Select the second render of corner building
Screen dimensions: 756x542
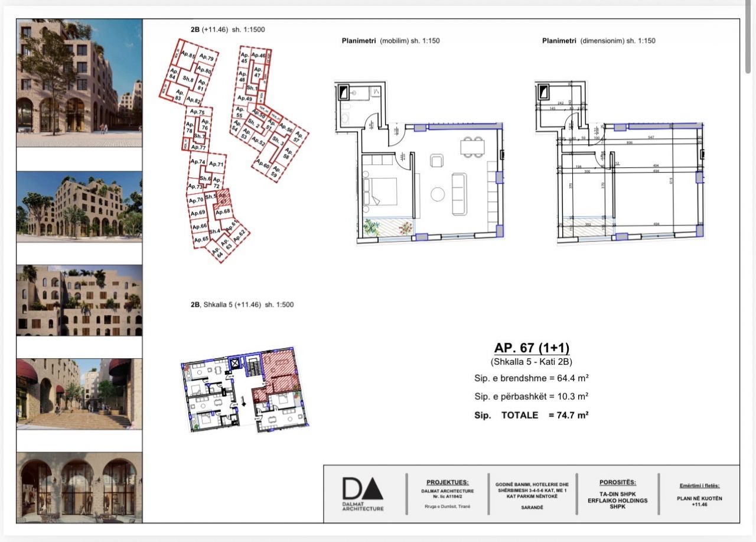point(79,206)
